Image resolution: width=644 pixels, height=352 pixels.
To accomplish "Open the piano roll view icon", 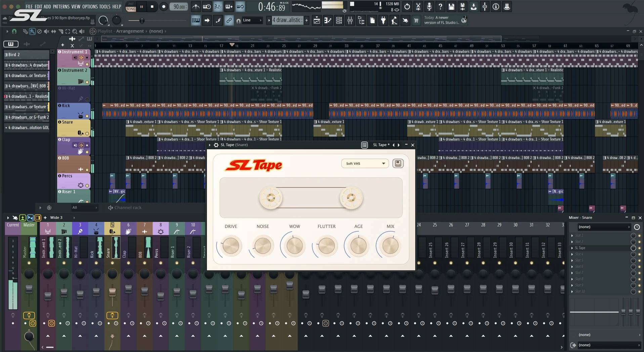I will tap(328, 21).
